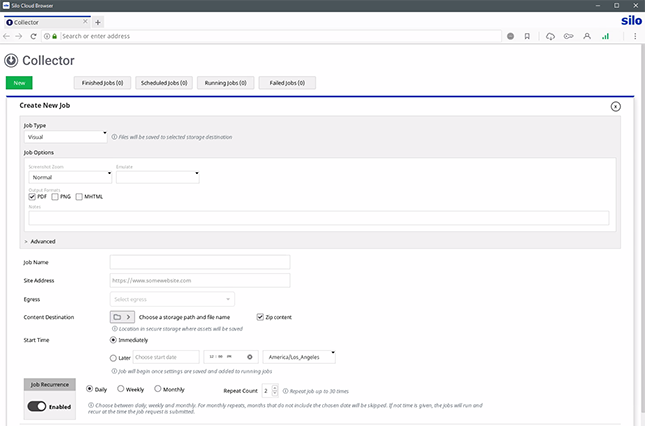
Task: Bookmark the page using bookmark icon
Action: (x=527, y=36)
